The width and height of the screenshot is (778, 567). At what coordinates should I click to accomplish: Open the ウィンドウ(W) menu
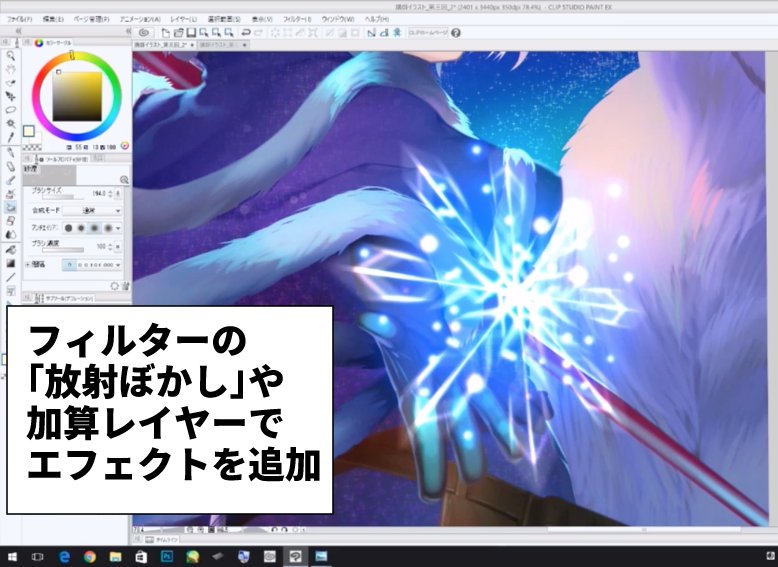tap(338, 19)
